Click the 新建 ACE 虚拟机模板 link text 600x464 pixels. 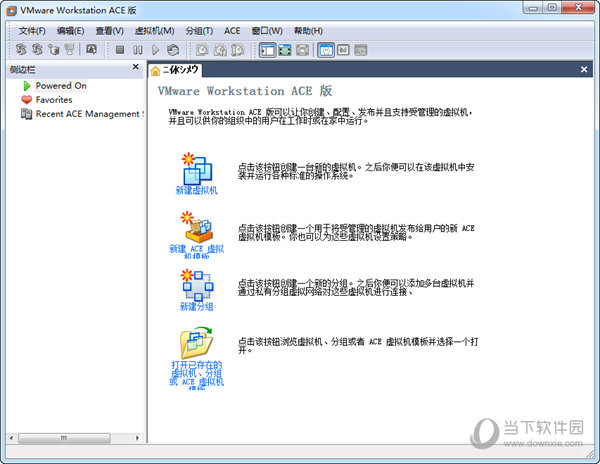(197, 252)
